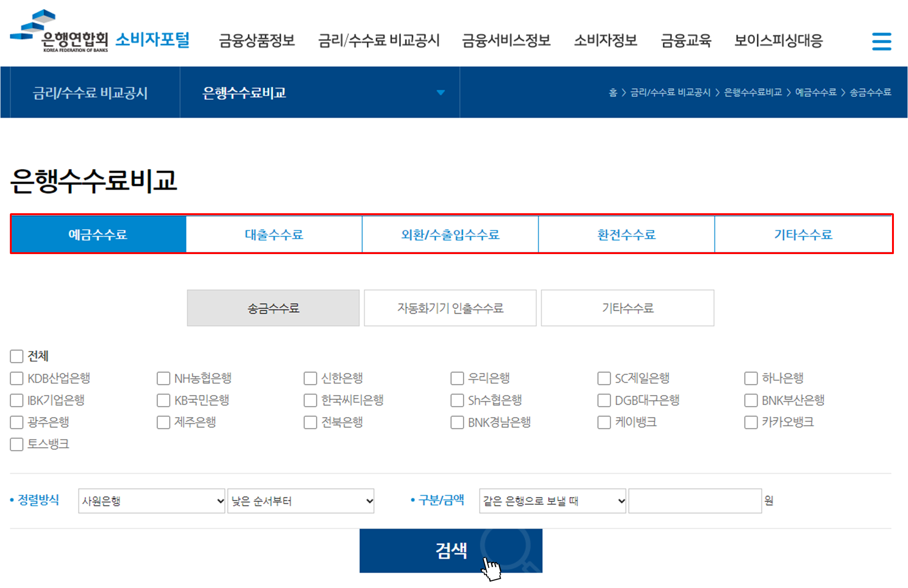This screenshot has width=908, height=588.
Task: Expand the 은행수수료비교 section dropdown arrow
Action: 440,93
